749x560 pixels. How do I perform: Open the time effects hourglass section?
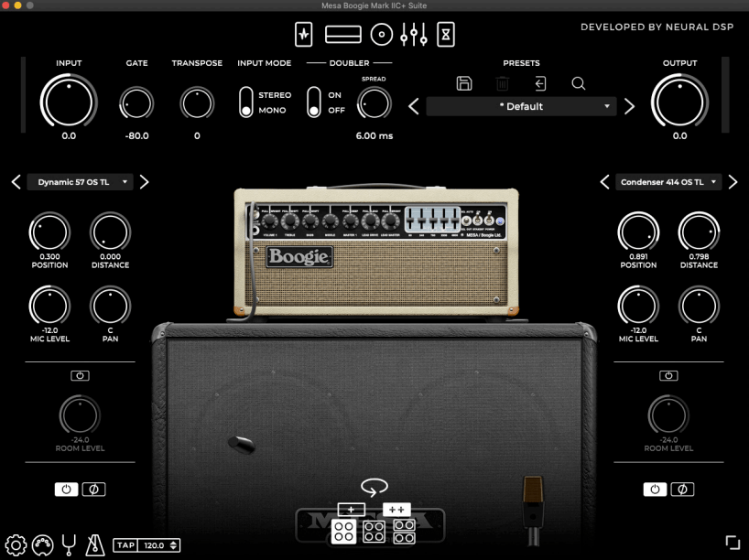[446, 35]
